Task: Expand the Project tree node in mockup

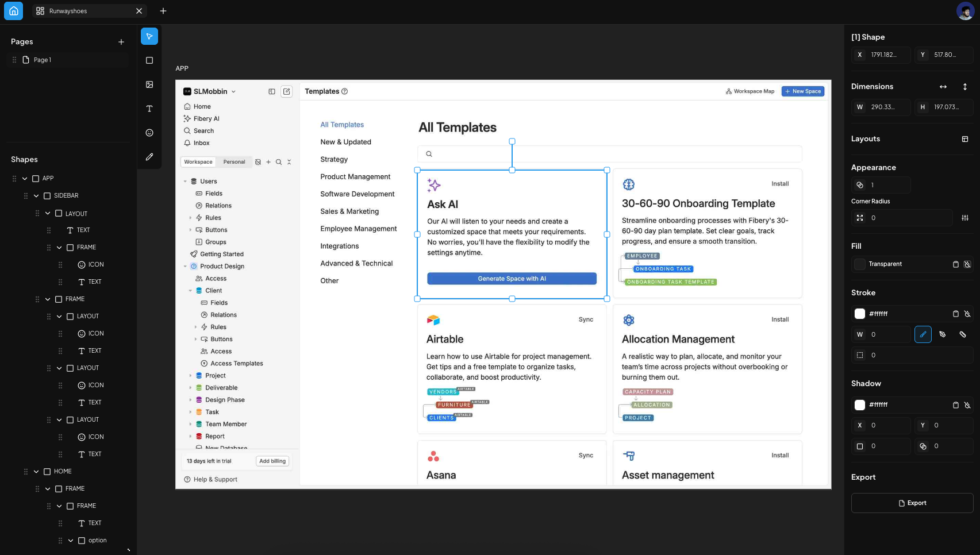Action: click(190, 376)
